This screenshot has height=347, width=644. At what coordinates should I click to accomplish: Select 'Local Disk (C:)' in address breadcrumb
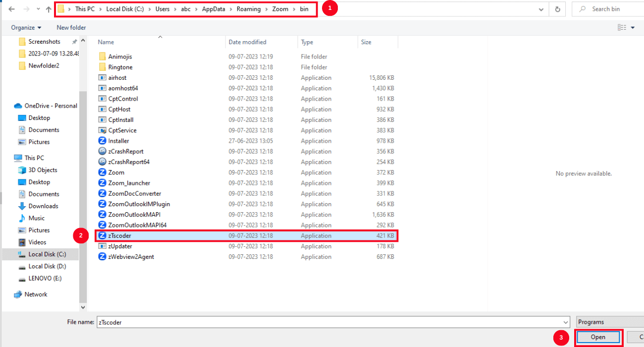click(x=125, y=9)
